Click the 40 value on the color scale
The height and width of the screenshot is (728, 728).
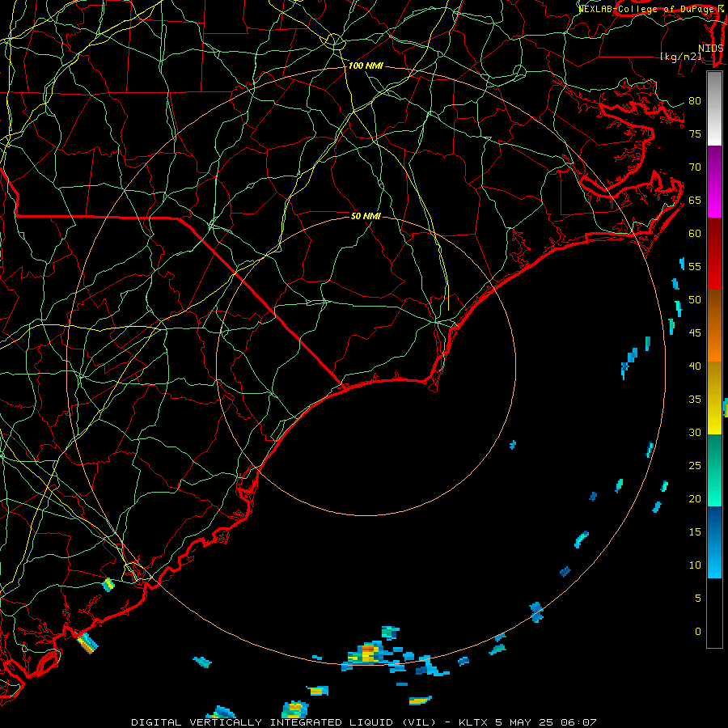click(695, 366)
